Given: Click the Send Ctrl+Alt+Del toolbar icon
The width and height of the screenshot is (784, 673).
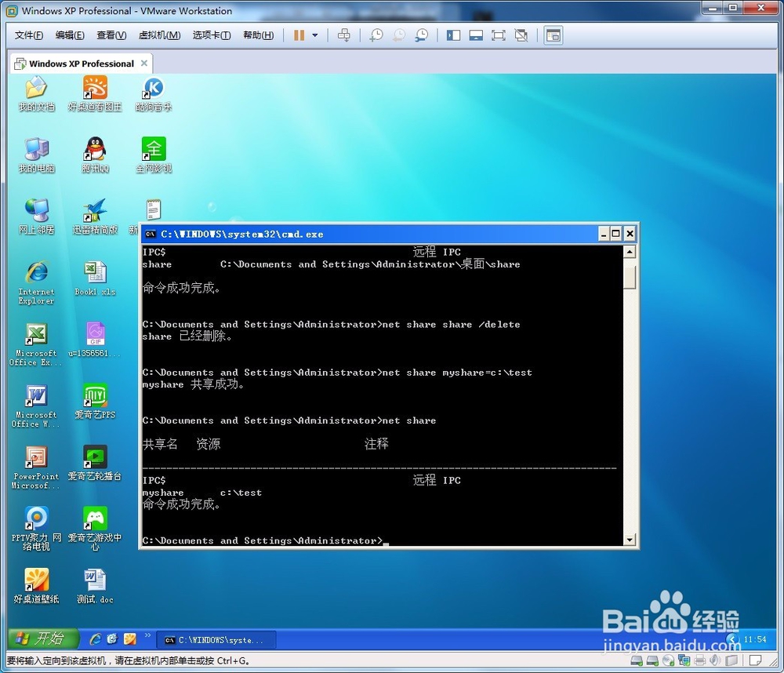Looking at the screenshot, I should click(x=344, y=35).
